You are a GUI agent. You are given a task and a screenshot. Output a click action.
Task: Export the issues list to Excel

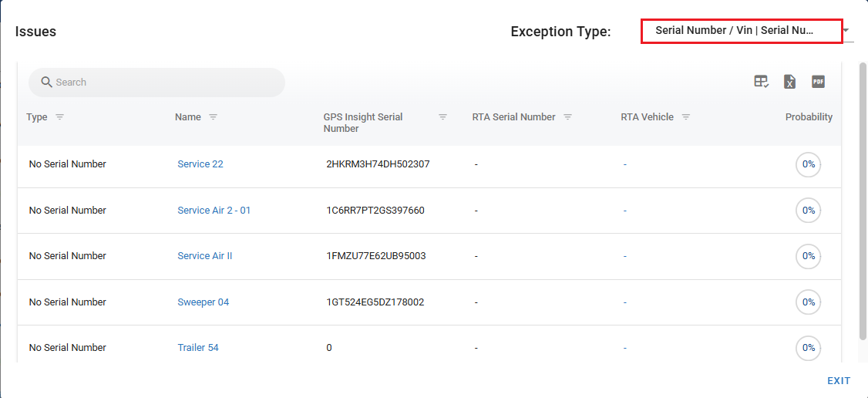(789, 82)
